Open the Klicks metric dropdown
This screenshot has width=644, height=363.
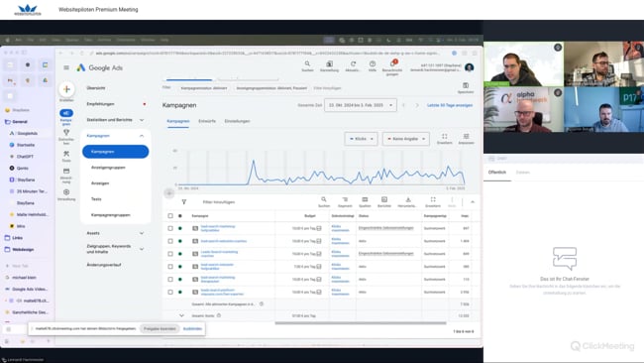(361, 139)
